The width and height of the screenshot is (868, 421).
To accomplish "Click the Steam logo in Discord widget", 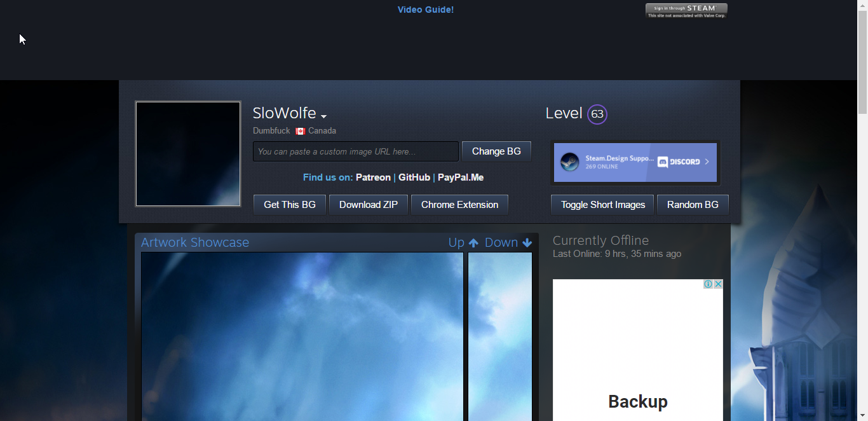I will tap(569, 162).
